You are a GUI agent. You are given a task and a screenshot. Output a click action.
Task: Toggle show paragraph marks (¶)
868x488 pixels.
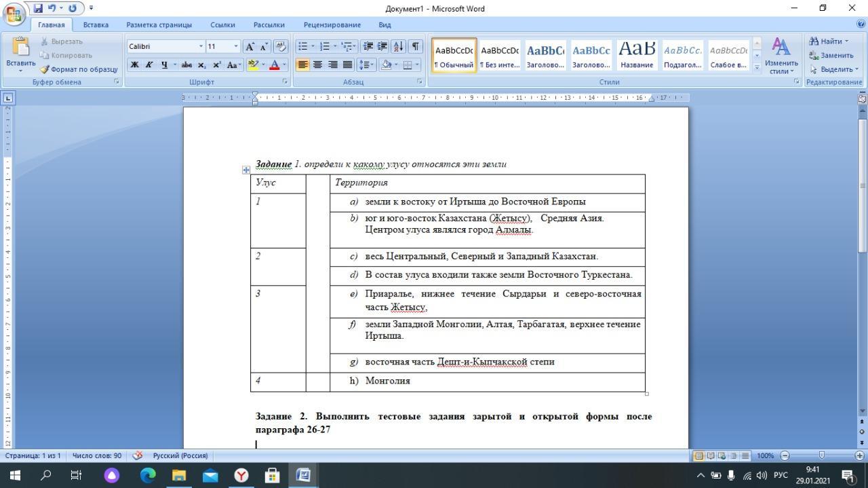[415, 46]
